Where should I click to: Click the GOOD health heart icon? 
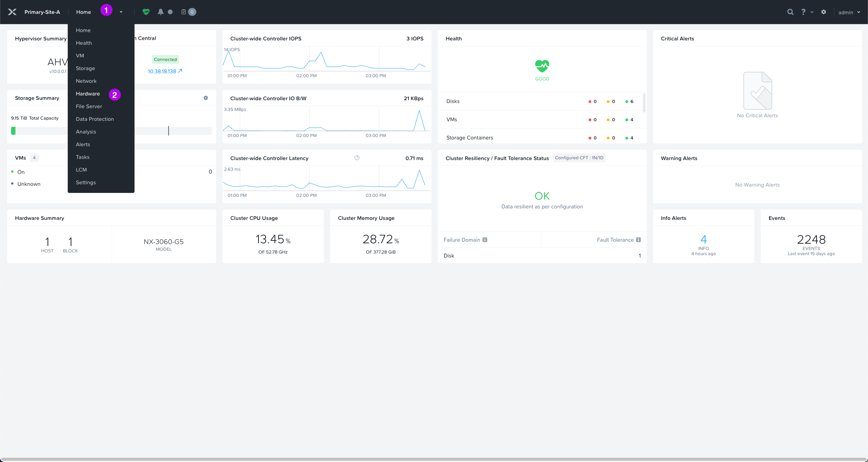[x=542, y=66]
